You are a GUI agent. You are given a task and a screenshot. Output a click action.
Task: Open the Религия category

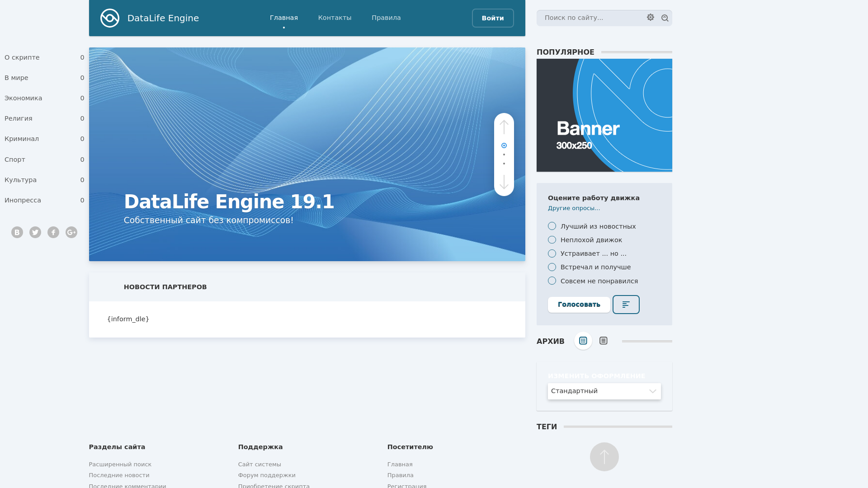point(44,118)
